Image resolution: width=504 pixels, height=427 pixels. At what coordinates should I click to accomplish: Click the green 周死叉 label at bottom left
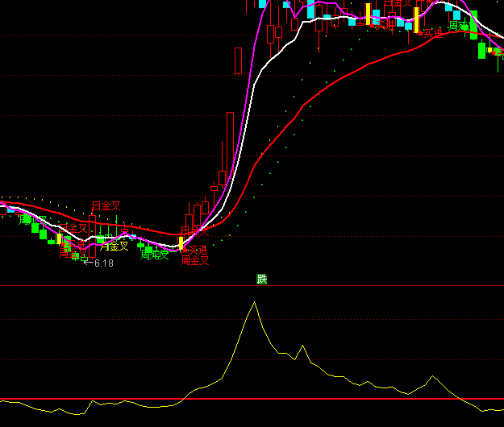pos(154,255)
